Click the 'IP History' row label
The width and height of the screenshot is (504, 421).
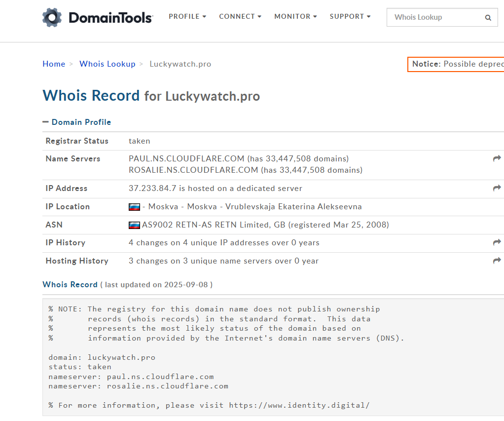[65, 242]
